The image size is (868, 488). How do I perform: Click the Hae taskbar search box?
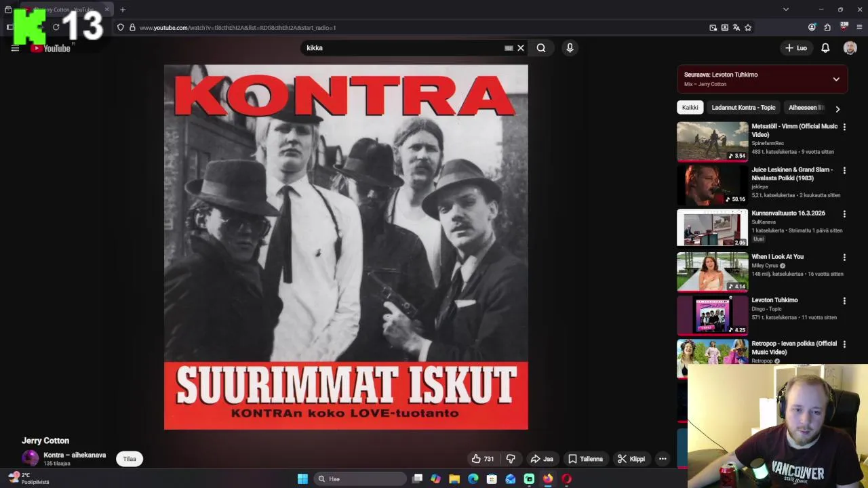pyautogui.click(x=359, y=479)
